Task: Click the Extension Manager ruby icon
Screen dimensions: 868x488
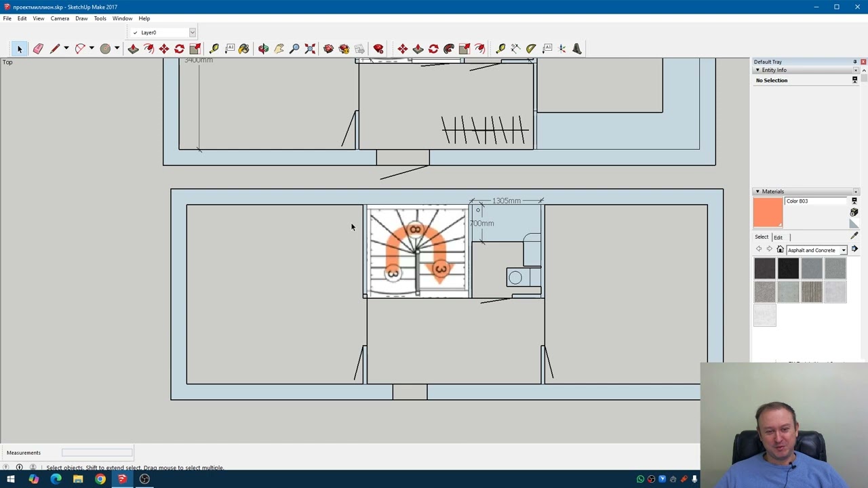Action: [x=378, y=49]
